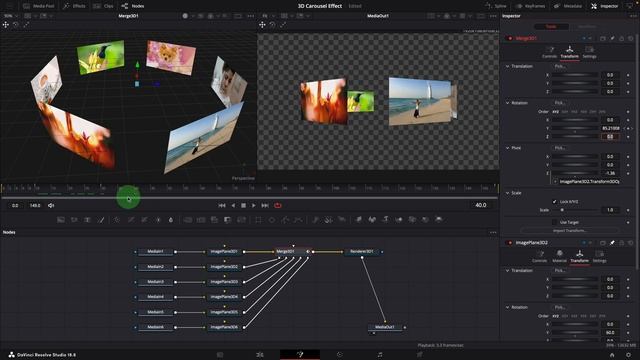640x360 pixels.
Task: Click the Merge3D1 Rotation Z value field
Action: coord(610,136)
